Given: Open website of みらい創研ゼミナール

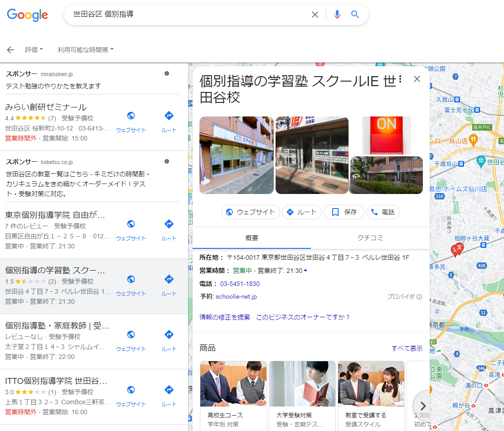Looking at the screenshot, I should pyautogui.click(x=131, y=121).
